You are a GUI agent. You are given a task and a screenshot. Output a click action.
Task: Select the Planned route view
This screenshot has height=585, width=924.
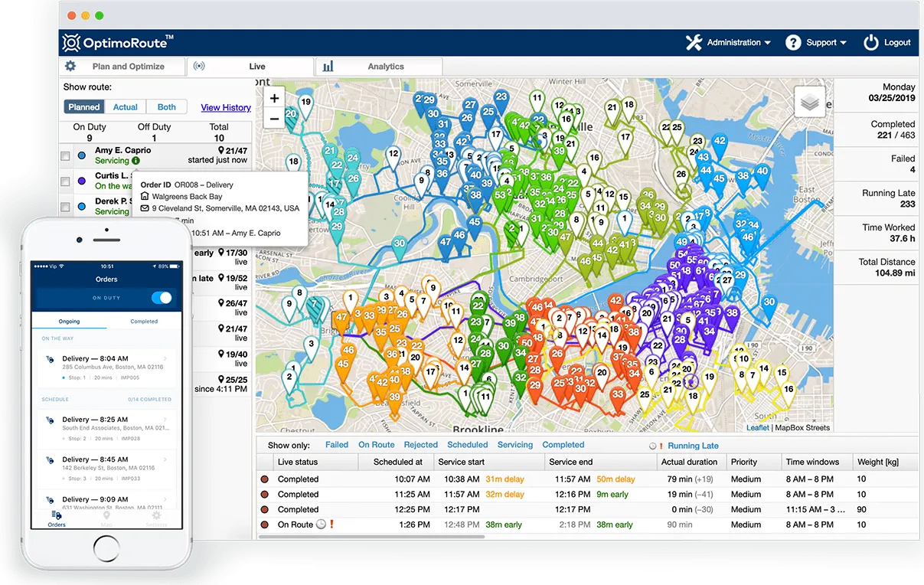click(84, 107)
